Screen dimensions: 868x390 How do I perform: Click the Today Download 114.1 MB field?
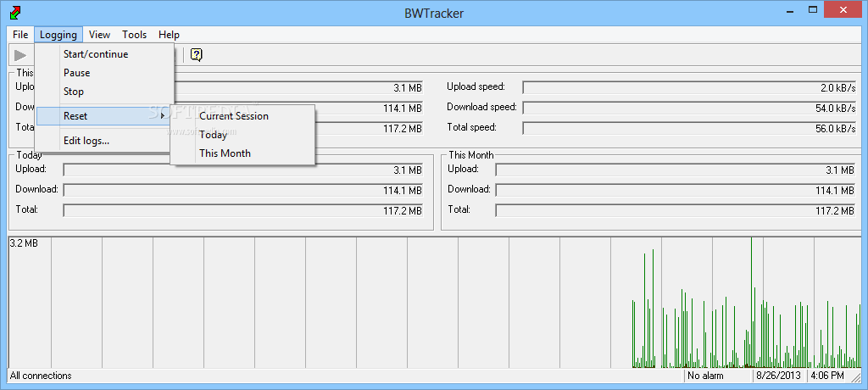(243, 191)
